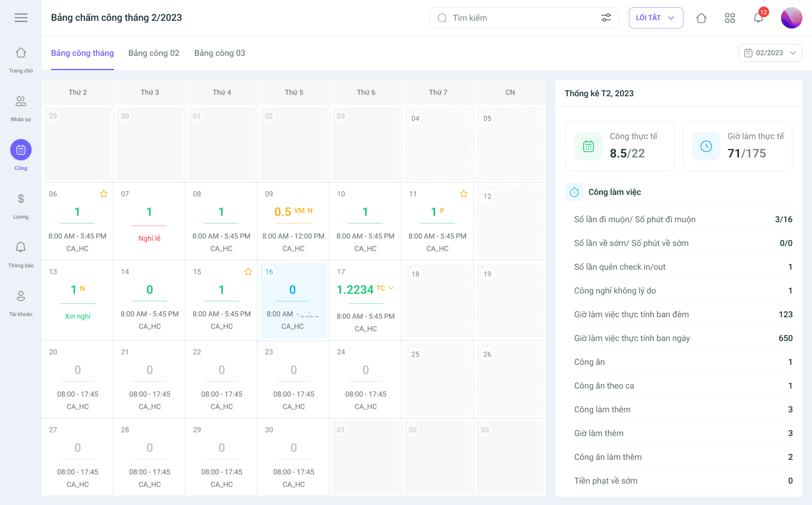Click the star on day 15
Viewport: 812px width, 505px height.
[x=248, y=272]
